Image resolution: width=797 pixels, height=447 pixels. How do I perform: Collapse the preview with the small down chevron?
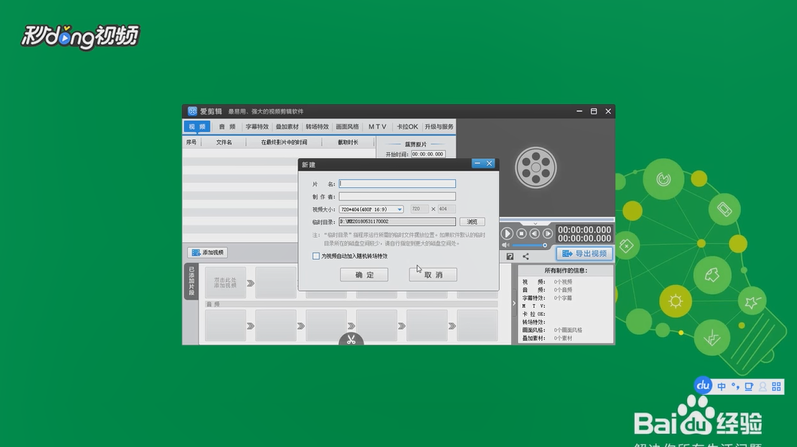tap(535, 224)
